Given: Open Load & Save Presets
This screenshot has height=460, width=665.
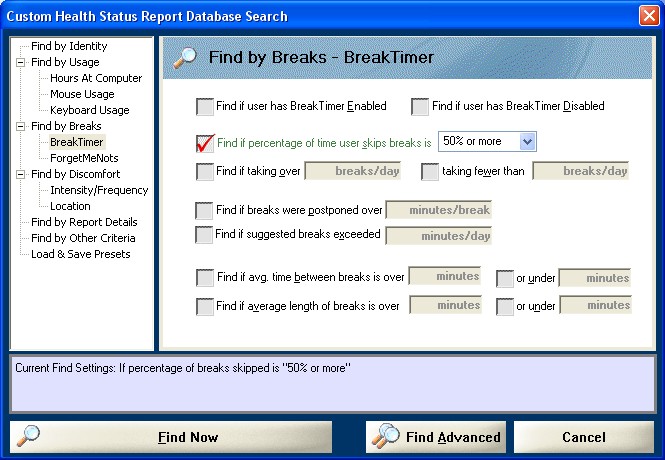Looking at the screenshot, I should (x=81, y=254).
